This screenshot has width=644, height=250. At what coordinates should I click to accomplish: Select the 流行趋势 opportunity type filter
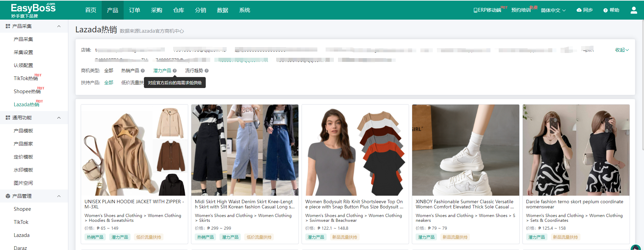pos(194,71)
